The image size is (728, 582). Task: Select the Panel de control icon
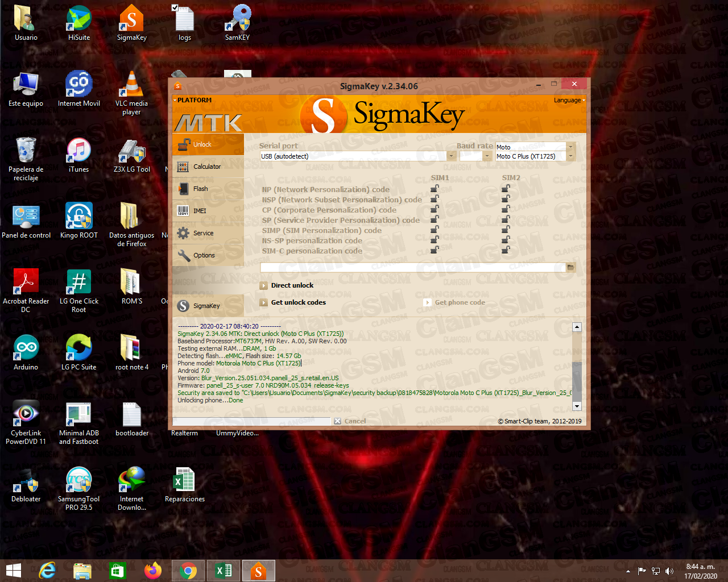(x=26, y=222)
